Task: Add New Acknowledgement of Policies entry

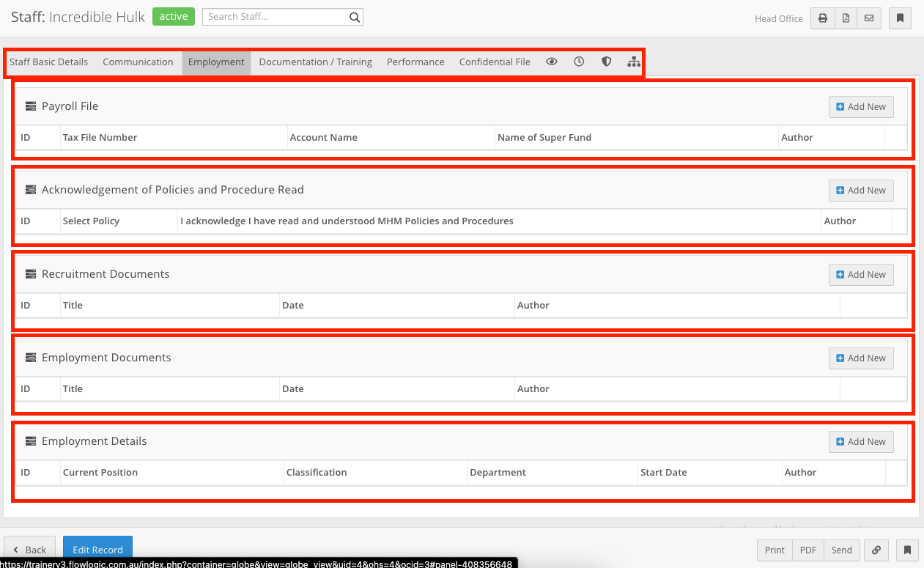Action: [861, 190]
